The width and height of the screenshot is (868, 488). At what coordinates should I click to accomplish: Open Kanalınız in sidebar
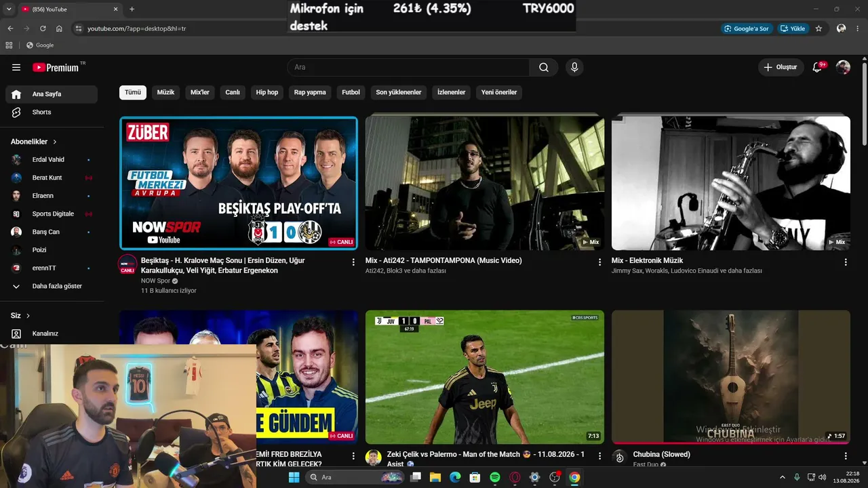(x=52, y=333)
